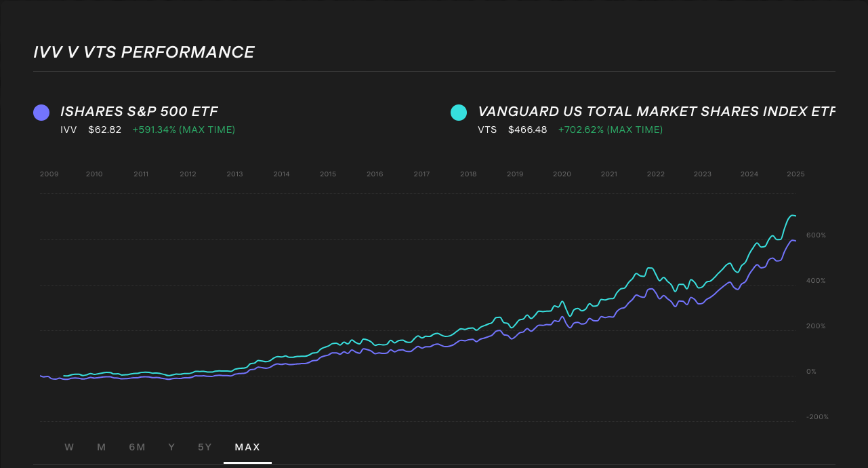
Task: Click the VTS price $466.48
Action: 527,130
